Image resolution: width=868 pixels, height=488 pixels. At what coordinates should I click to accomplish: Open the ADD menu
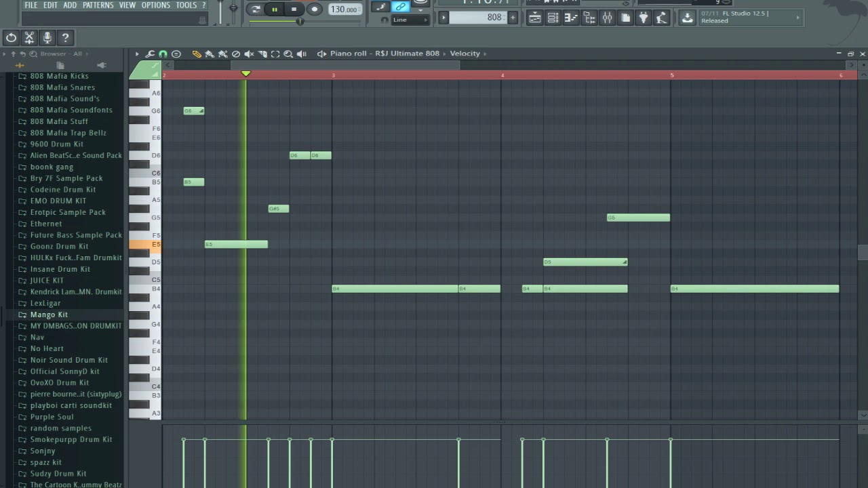pos(70,5)
